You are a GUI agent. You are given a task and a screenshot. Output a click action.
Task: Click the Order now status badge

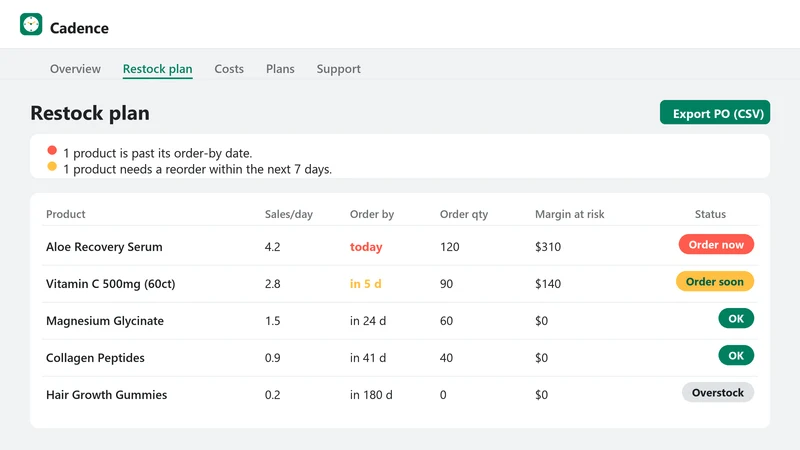pyautogui.click(x=716, y=244)
